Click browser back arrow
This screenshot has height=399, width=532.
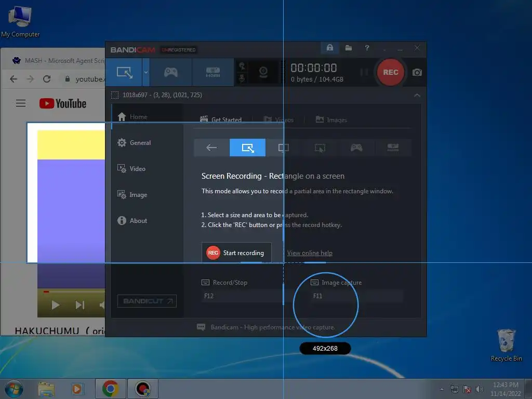click(14, 79)
